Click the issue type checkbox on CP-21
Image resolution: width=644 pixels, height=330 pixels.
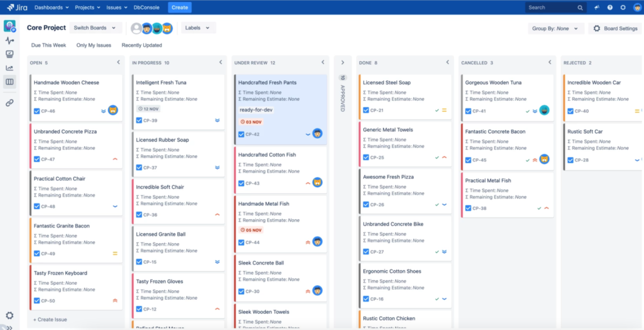coord(366,110)
